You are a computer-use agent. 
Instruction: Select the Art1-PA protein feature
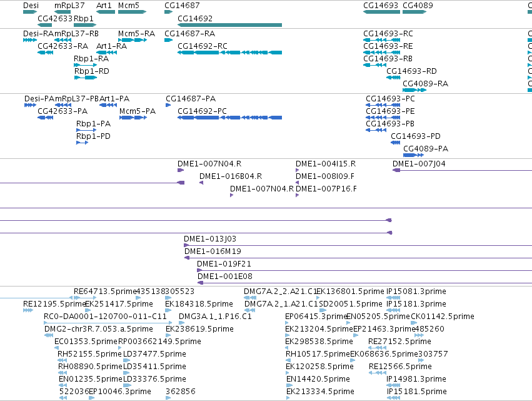(x=108, y=105)
